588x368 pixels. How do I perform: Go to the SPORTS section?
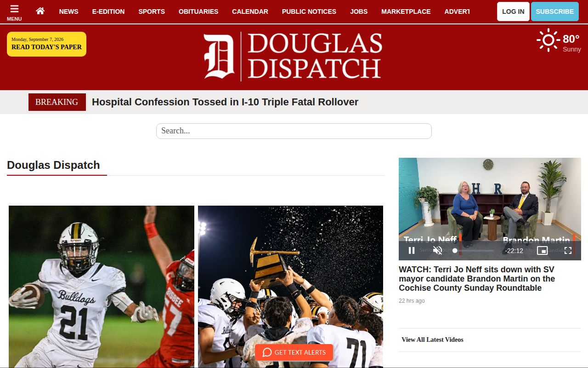coord(152,11)
